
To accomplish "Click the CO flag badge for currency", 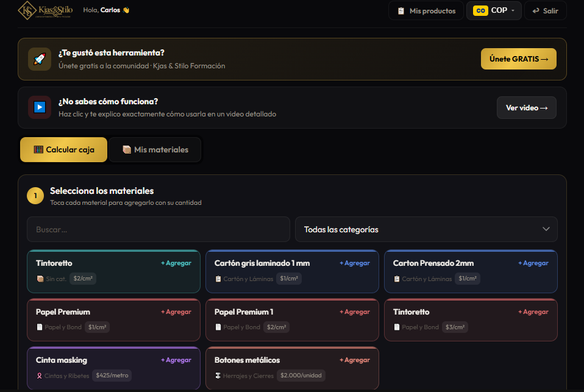I will coord(480,10).
